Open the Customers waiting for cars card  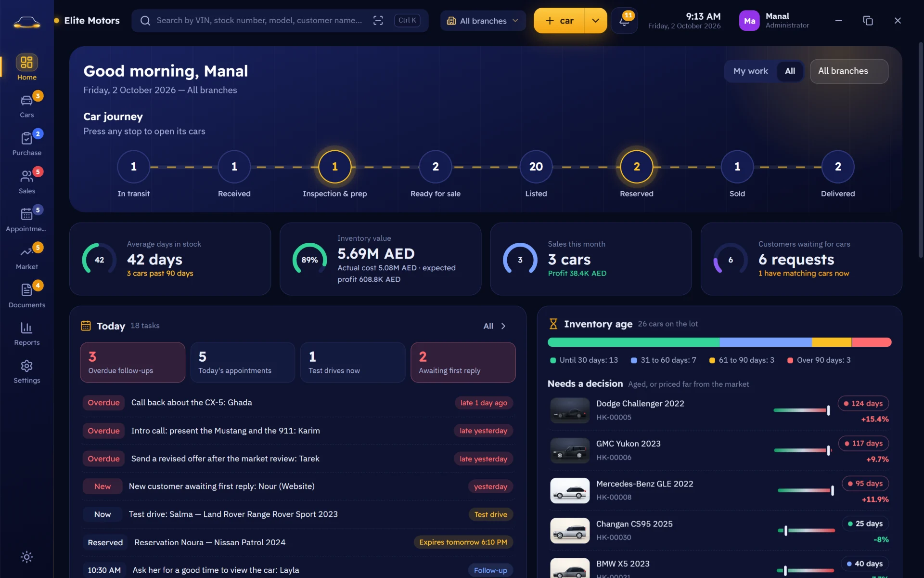tap(801, 259)
